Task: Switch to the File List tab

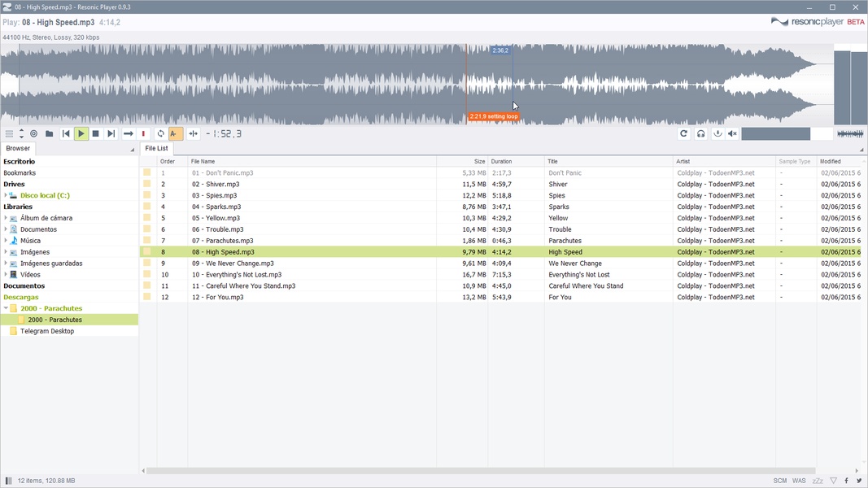Action: click(156, 148)
